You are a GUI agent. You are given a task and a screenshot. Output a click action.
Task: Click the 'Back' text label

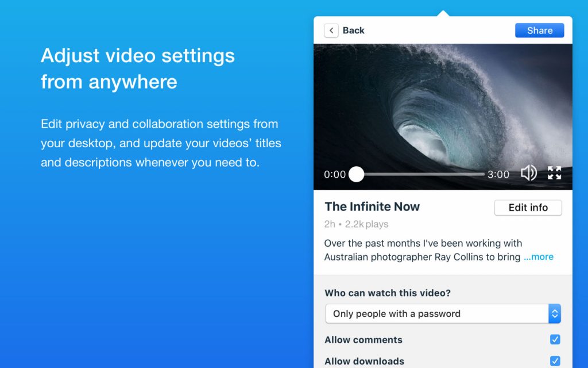pos(353,30)
